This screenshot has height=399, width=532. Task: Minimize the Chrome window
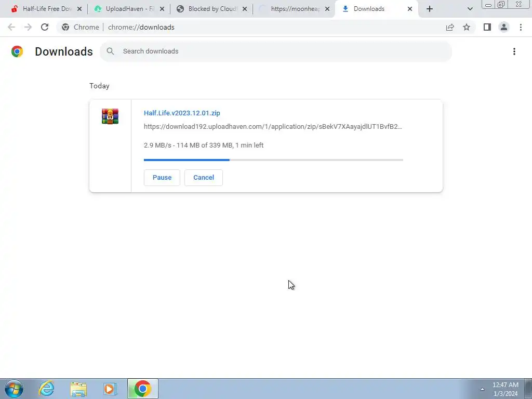488,4
